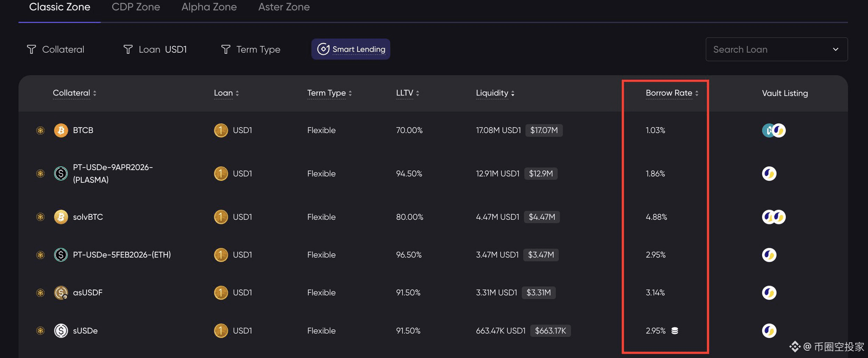
Task: Switch to the CDP Zone tab
Action: coord(136,7)
